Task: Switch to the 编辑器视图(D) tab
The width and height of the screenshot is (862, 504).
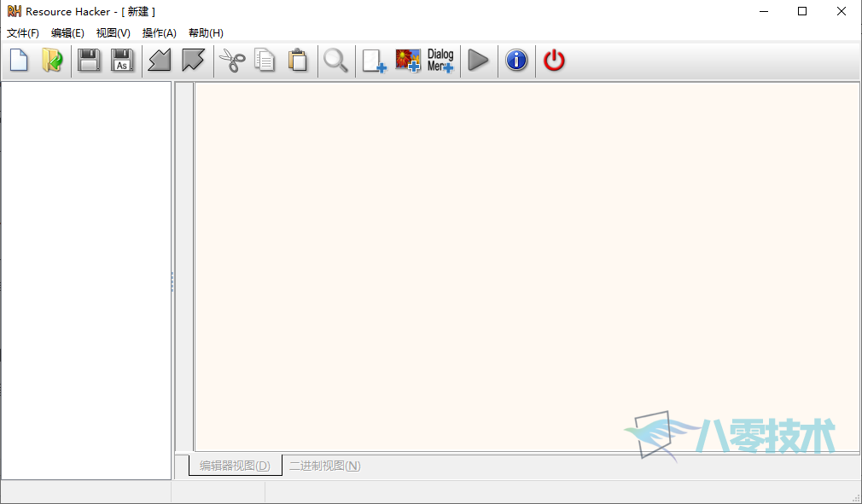Action: pos(235,466)
